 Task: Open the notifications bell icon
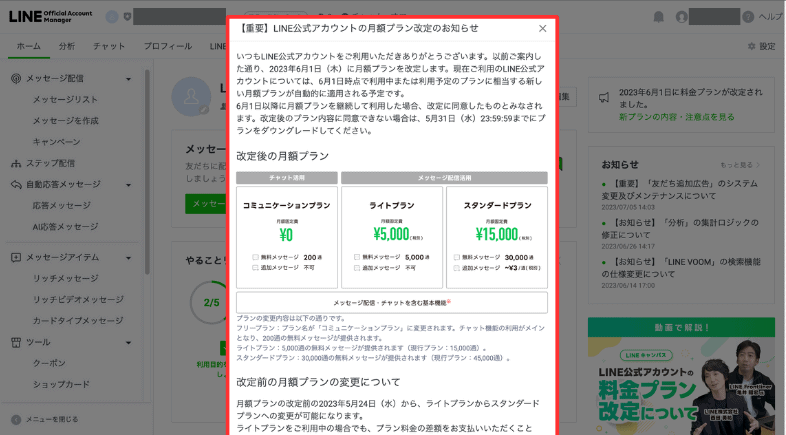tap(659, 17)
